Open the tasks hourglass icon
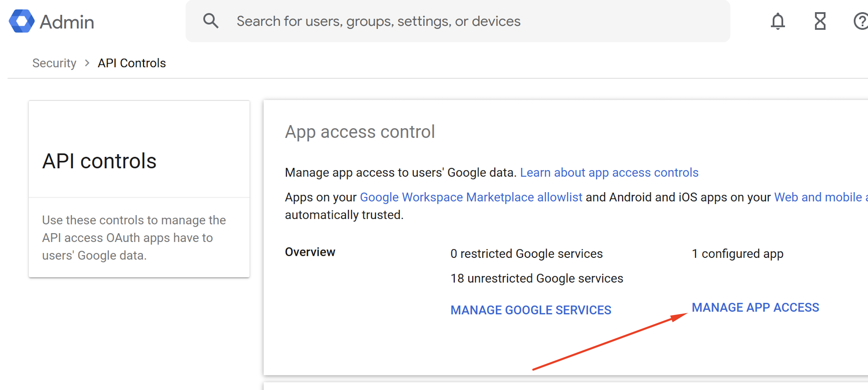 820,21
